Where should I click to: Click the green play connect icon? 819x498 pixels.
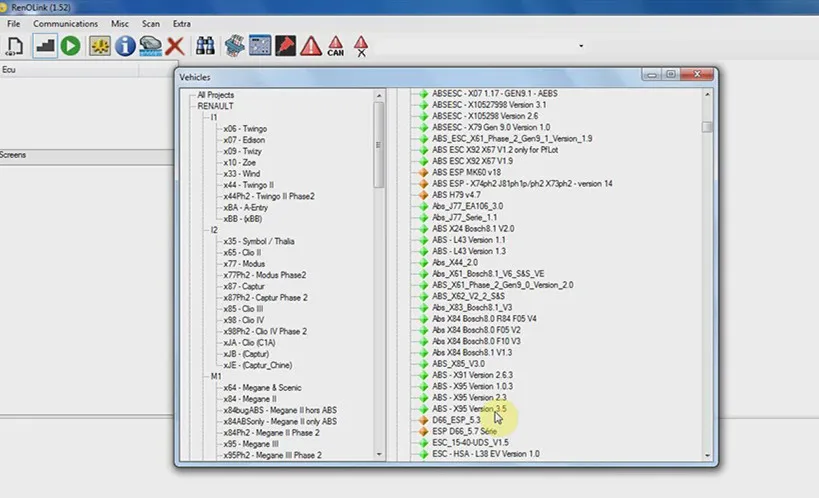click(71, 46)
